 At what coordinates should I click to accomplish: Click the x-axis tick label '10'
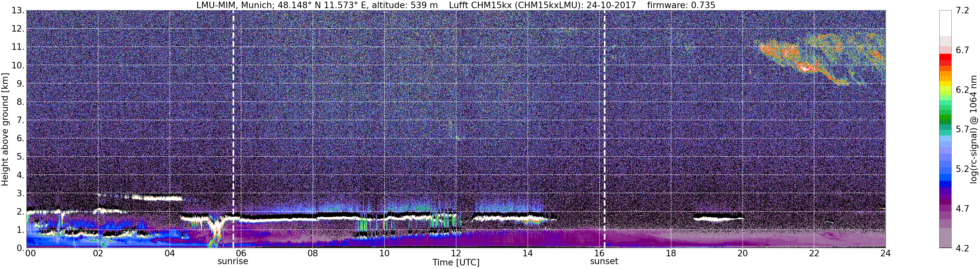point(384,253)
